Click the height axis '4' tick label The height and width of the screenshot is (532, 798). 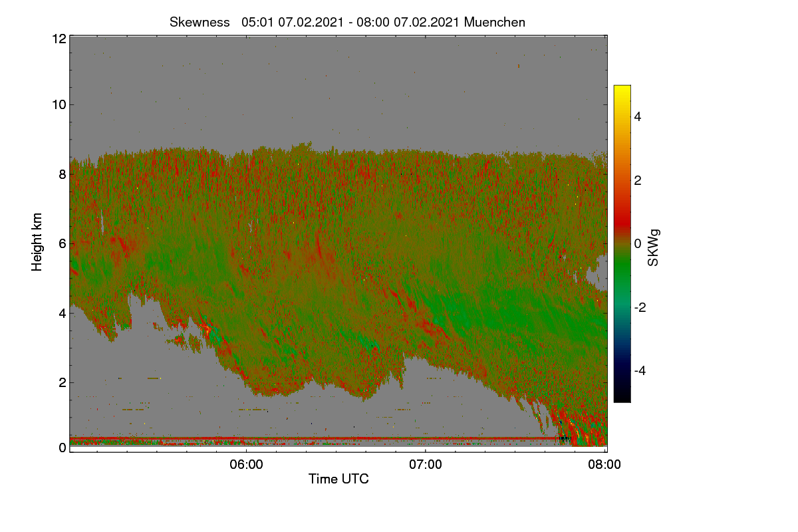[x=63, y=313]
